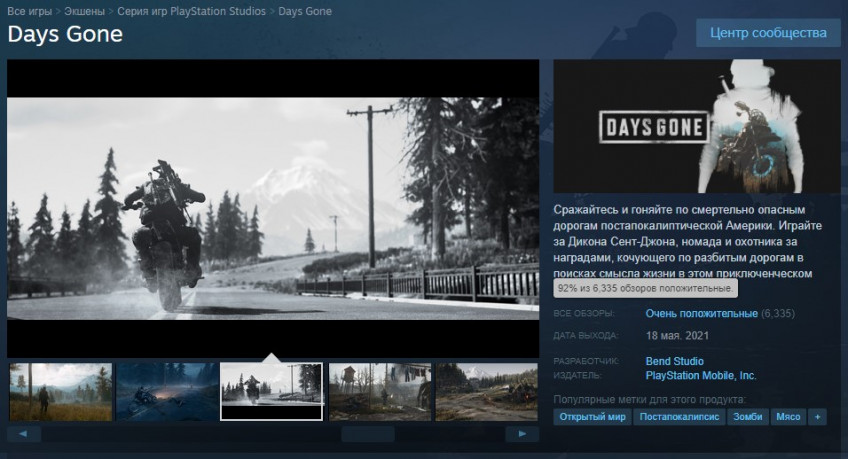Select the first thumbnail with grassy field
Screen dimensions: 848x459
click(61, 391)
